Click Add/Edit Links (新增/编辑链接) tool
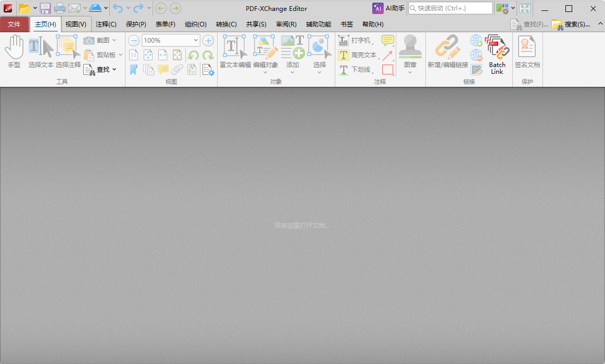Screen dimensions: 605x364 (x=448, y=51)
